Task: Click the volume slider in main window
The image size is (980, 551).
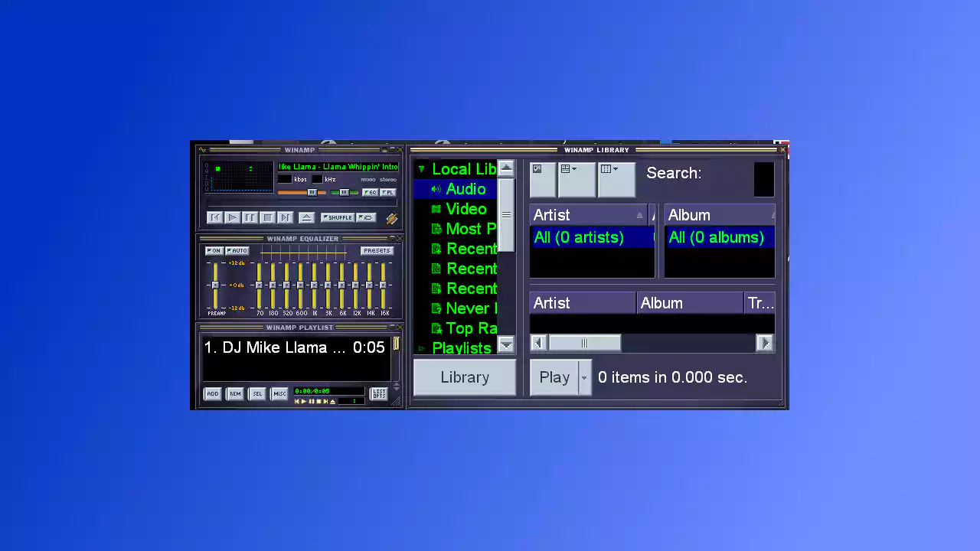Action: pyautogui.click(x=302, y=192)
